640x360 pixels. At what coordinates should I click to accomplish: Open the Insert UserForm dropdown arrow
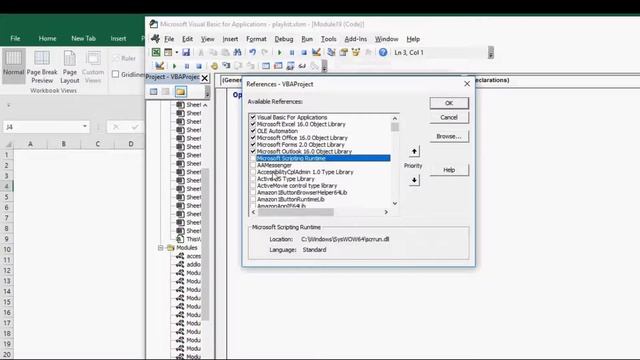177,52
